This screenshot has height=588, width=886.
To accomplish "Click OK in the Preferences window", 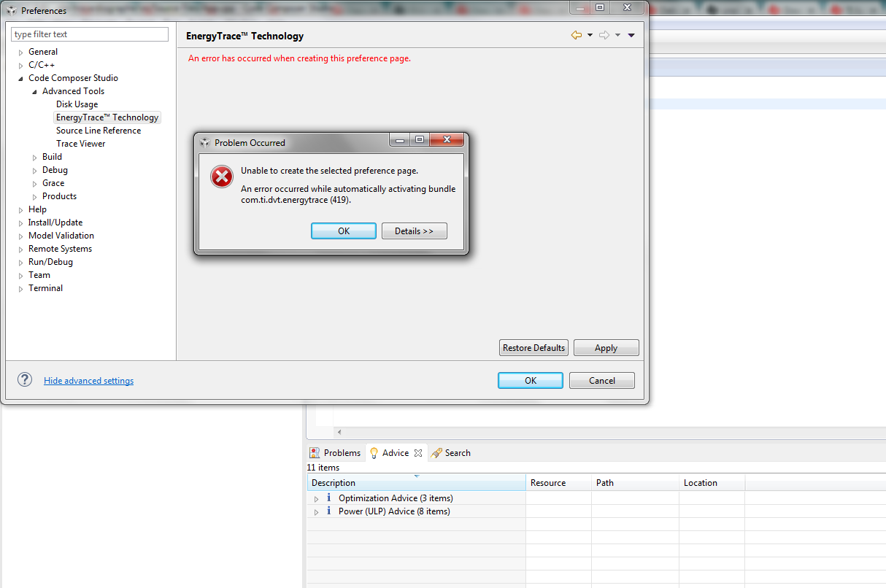I will coord(531,380).
